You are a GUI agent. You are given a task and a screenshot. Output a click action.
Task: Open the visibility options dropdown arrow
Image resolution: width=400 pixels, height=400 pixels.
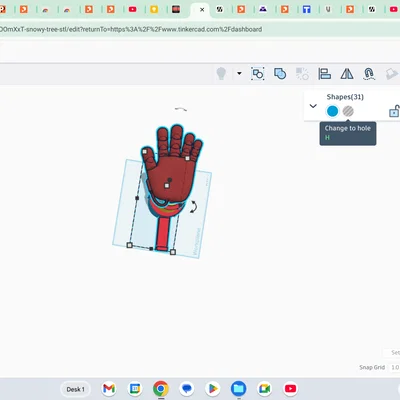pos(239,73)
